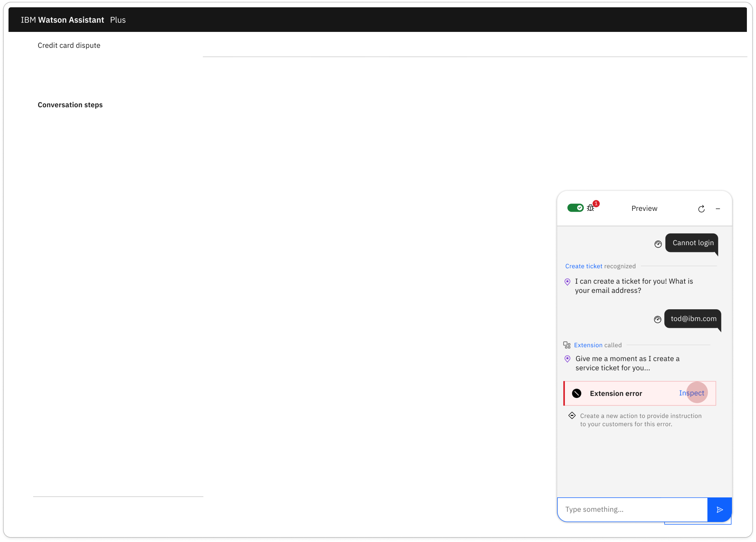
Task: Collapse the Preview panel with the minus control
Action: click(718, 209)
